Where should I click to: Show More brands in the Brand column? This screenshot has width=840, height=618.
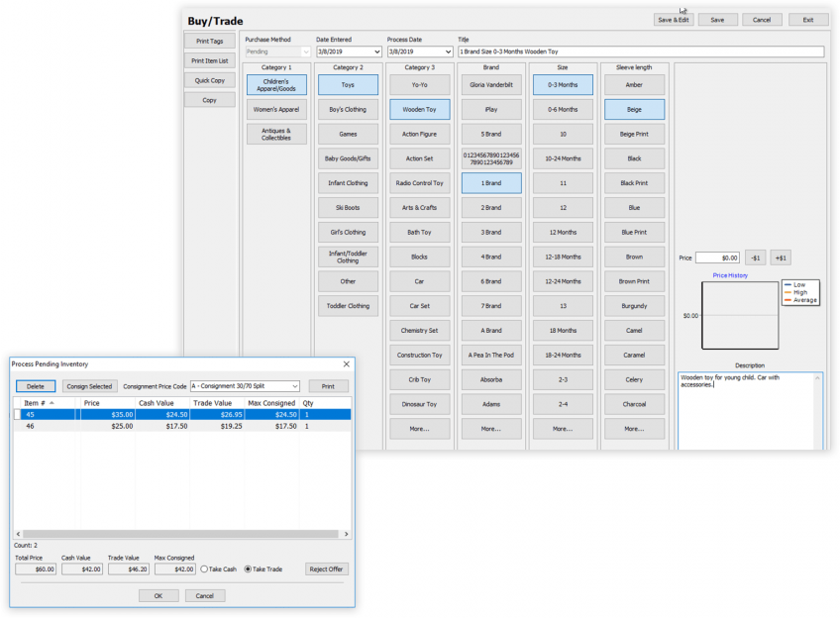490,429
